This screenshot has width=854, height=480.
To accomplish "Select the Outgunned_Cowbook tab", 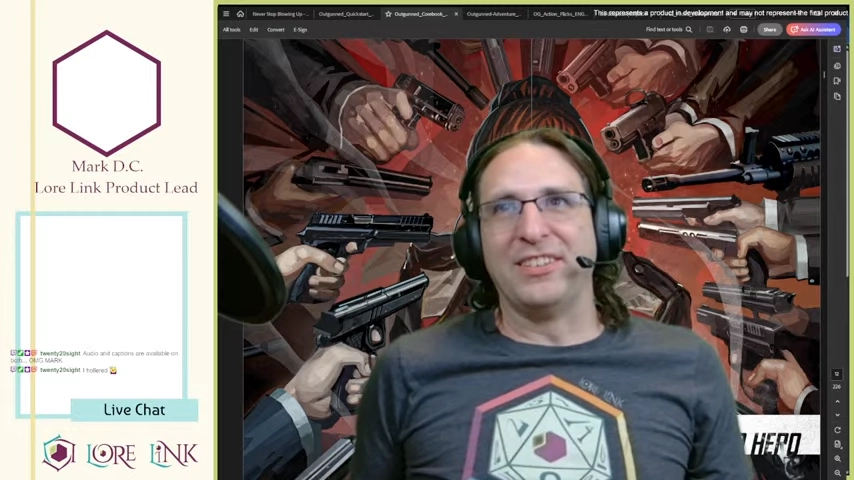I will click(x=420, y=14).
